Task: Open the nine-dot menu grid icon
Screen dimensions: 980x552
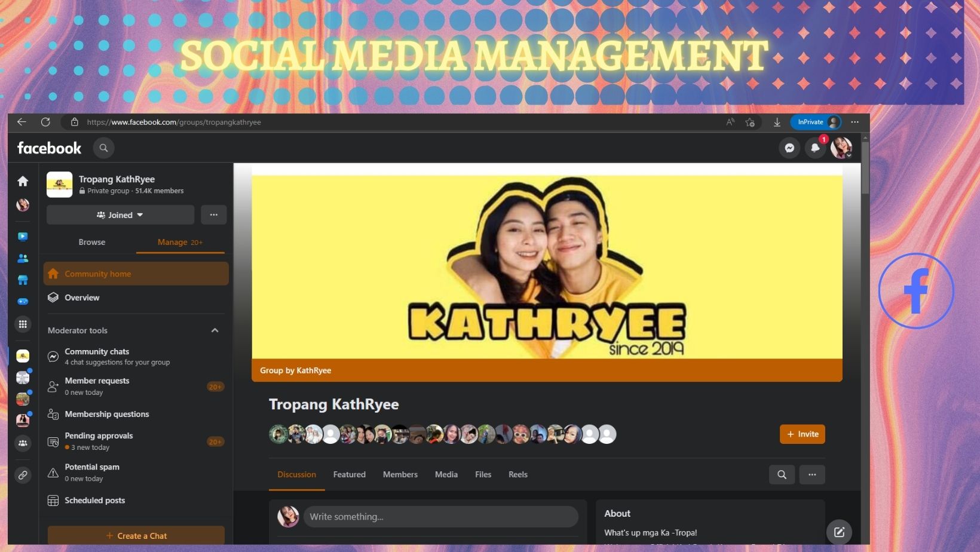Action: 23,324
